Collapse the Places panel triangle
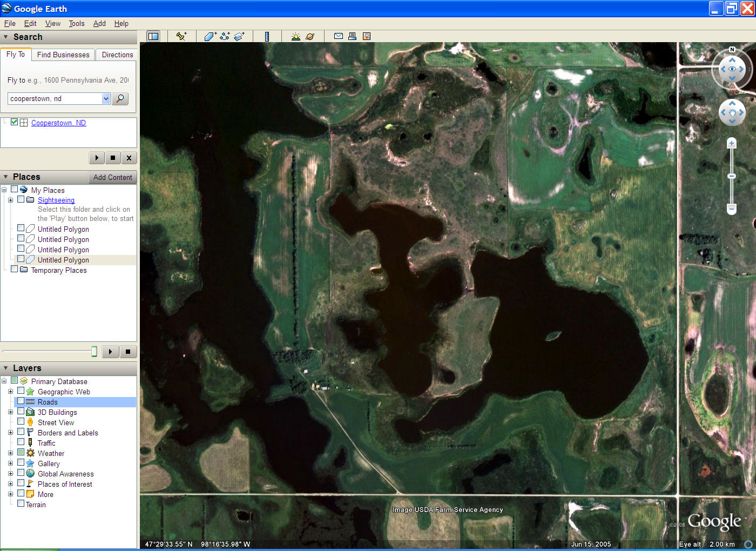This screenshot has height=551, width=756. pyautogui.click(x=6, y=177)
